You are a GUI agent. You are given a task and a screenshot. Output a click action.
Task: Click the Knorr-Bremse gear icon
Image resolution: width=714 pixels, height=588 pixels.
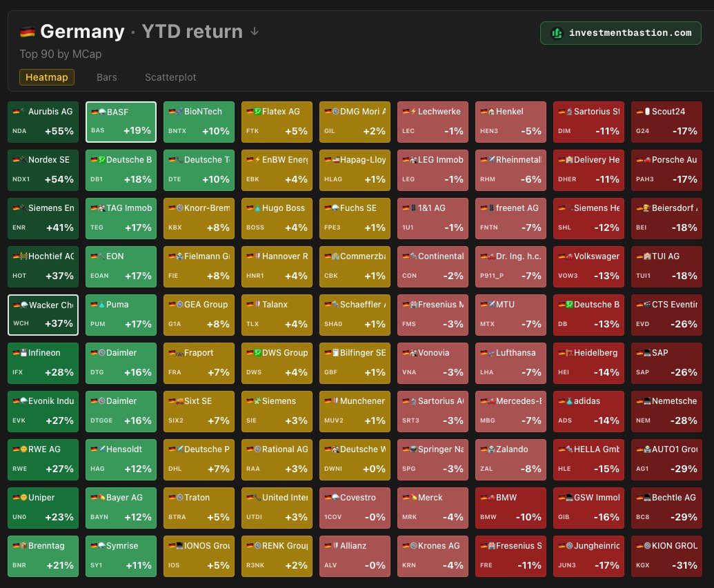[180, 208]
